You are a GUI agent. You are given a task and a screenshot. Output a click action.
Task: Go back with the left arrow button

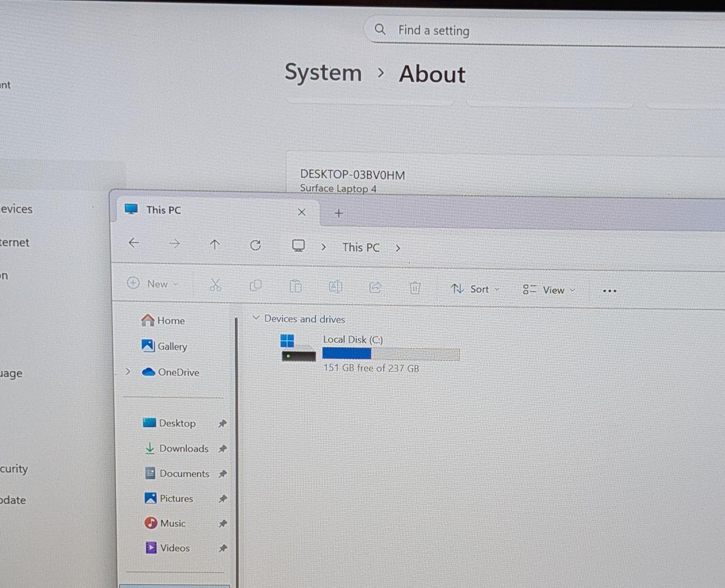[x=134, y=243]
